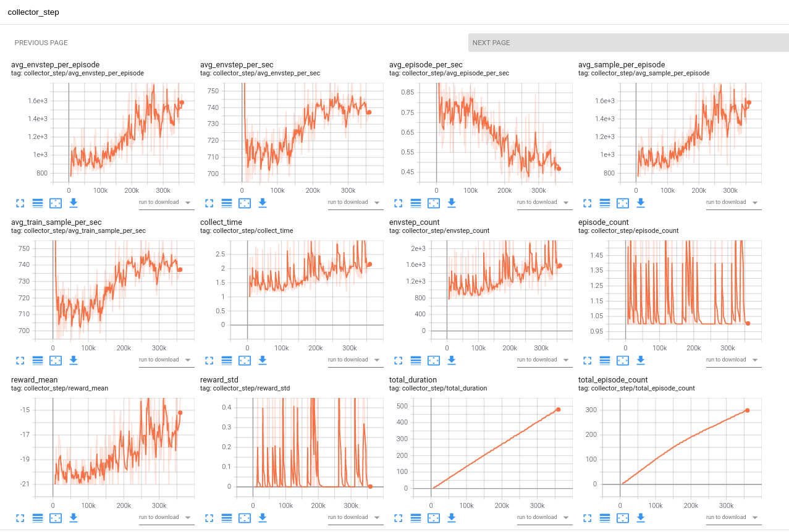This screenshot has width=789, height=532.
Task: Toggle y-axis log scale for envstep_count
Action: pos(416,360)
